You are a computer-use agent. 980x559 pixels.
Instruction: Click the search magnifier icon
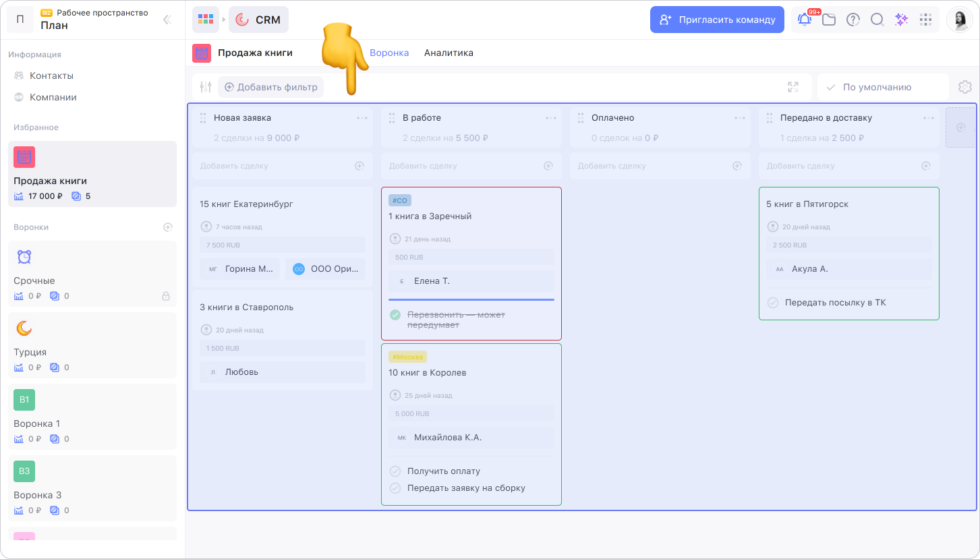877,20
